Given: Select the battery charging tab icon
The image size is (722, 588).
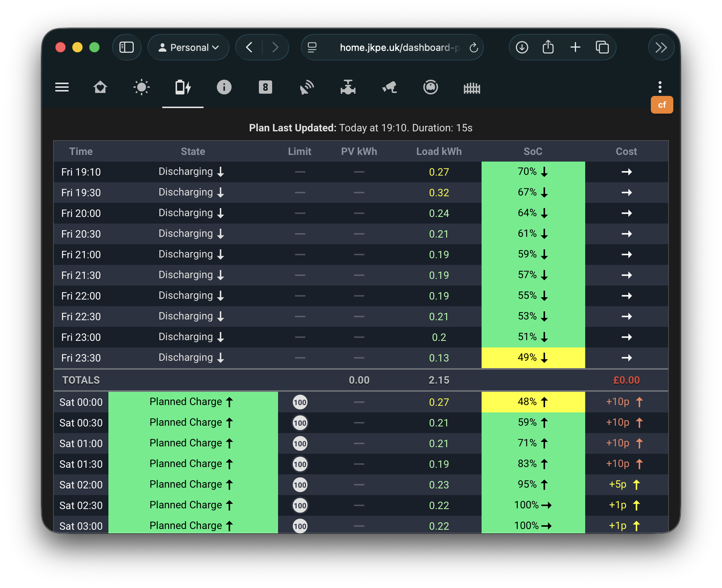Looking at the screenshot, I should [x=183, y=88].
